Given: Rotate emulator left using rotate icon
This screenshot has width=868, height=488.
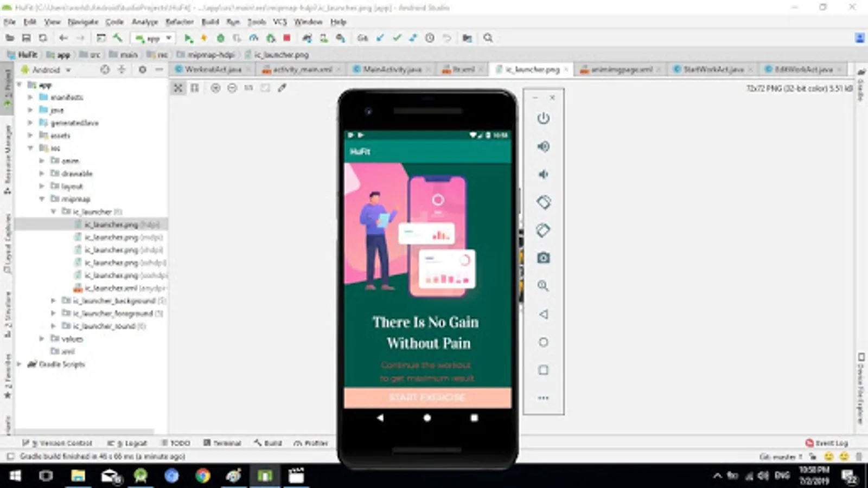Looking at the screenshot, I should pos(543,202).
